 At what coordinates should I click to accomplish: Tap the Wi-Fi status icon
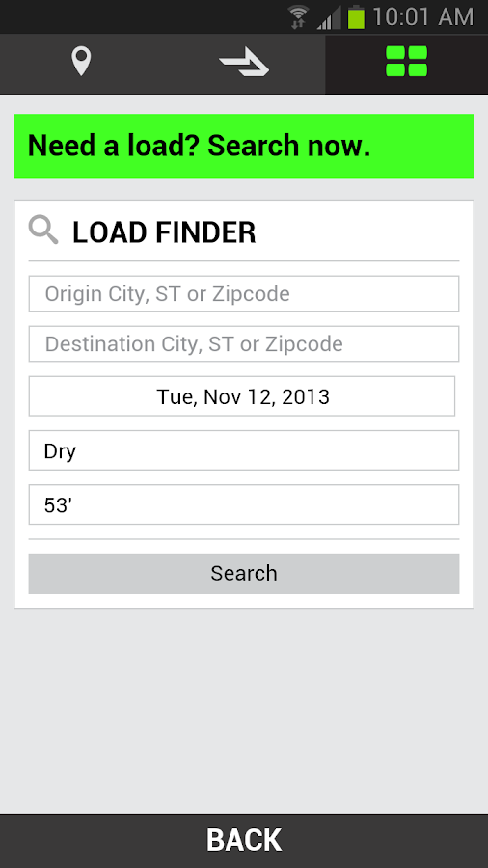click(x=299, y=17)
